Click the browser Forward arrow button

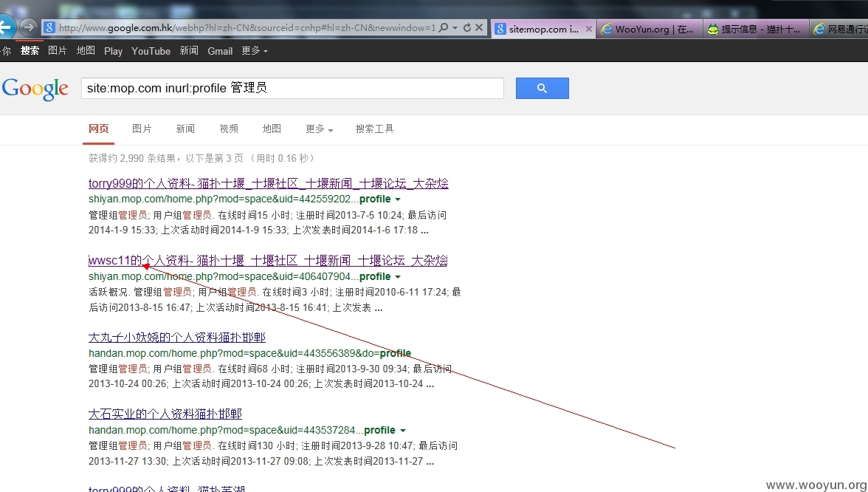[x=28, y=27]
